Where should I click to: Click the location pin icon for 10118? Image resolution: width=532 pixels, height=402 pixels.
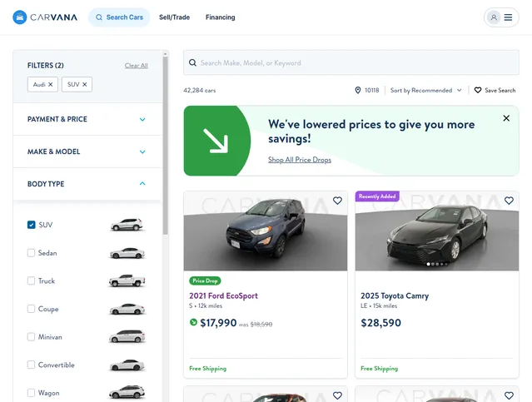click(x=358, y=90)
